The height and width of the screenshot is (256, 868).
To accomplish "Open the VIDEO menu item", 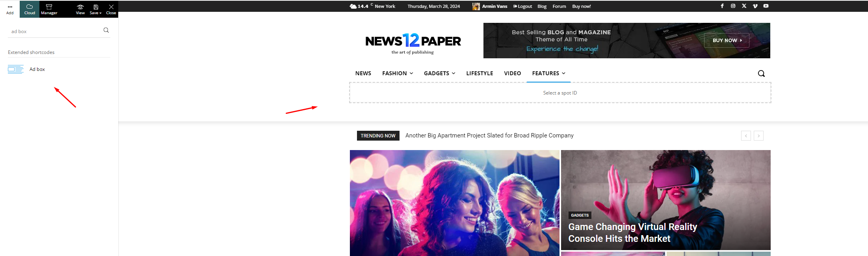I will coord(513,73).
